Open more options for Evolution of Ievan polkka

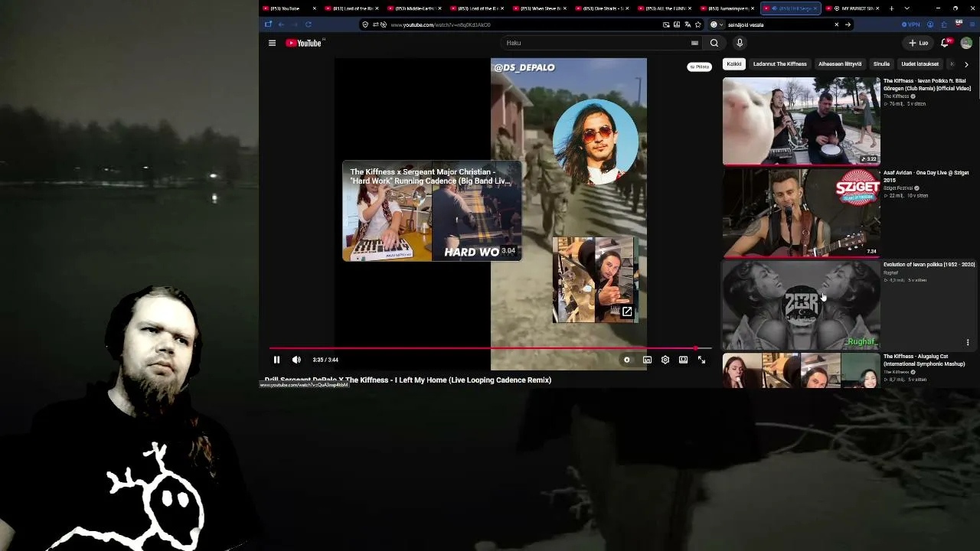tap(968, 342)
